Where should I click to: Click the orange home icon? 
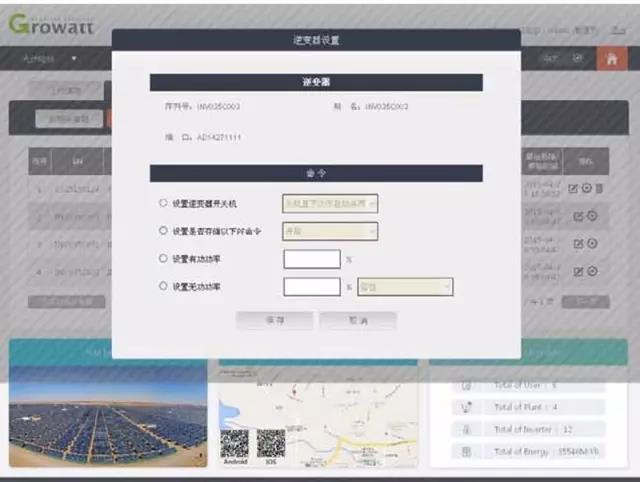tap(609, 59)
